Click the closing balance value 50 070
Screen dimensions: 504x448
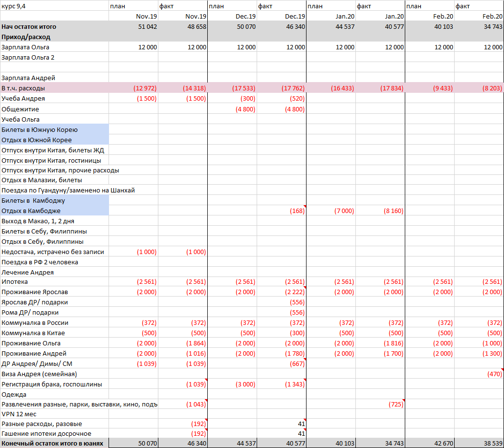coord(148,443)
